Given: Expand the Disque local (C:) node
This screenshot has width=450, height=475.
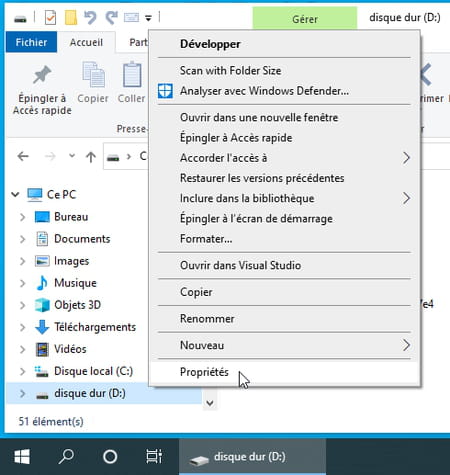Looking at the screenshot, I should tap(22, 371).
